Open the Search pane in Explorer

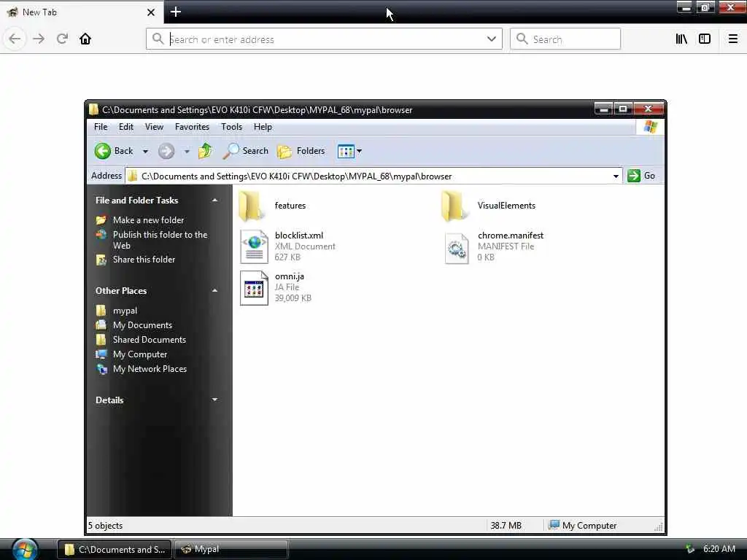pyautogui.click(x=245, y=151)
